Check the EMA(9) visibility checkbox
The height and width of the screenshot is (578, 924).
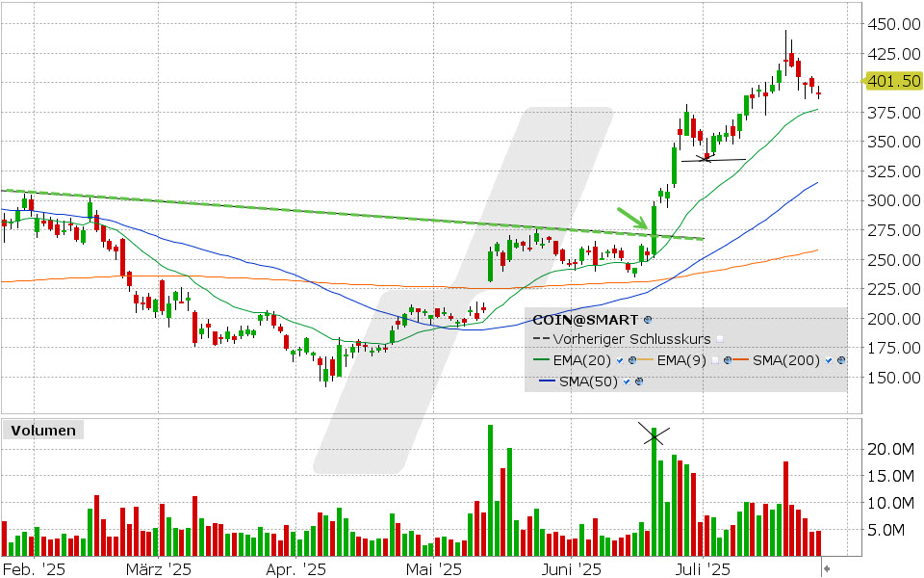[x=715, y=360]
